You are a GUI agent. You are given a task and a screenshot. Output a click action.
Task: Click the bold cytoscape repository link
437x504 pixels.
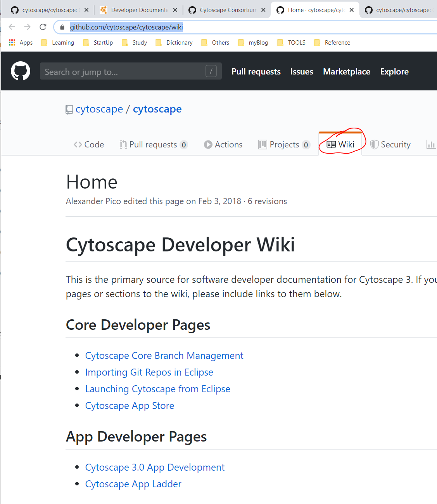tap(157, 109)
